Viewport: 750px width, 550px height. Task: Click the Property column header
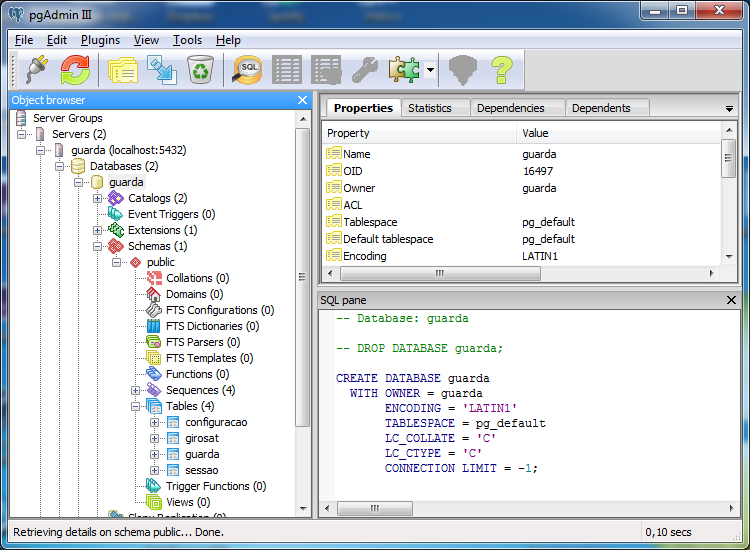coord(419,133)
